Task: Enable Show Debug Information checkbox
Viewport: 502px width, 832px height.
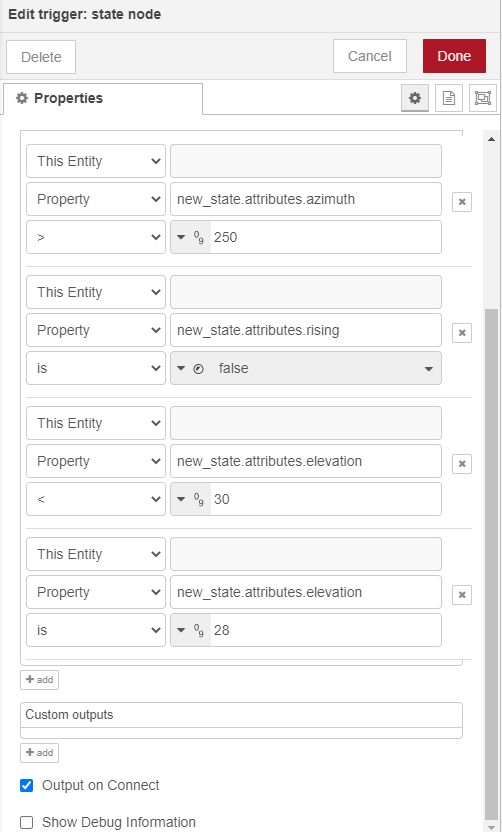Action: pyautogui.click(x=27, y=822)
